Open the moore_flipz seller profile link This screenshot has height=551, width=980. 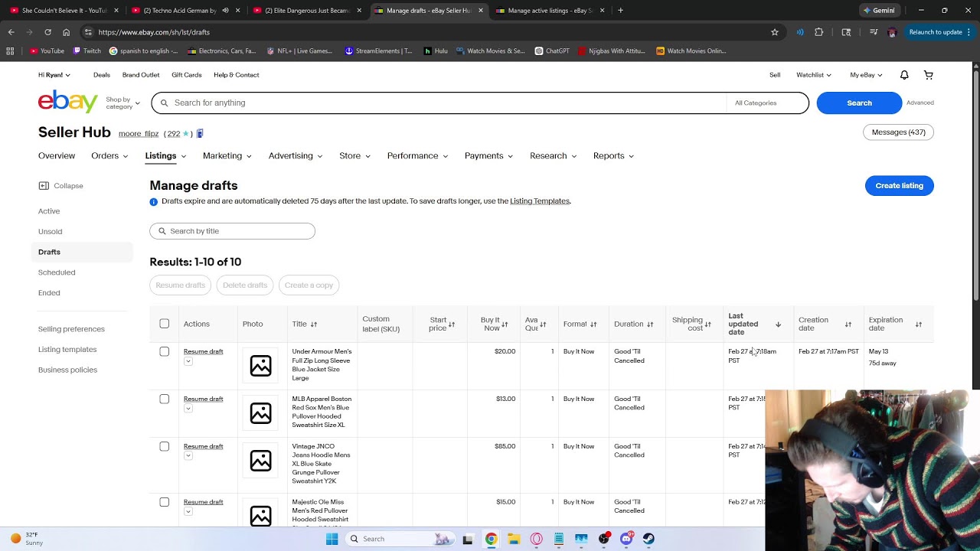point(139,134)
